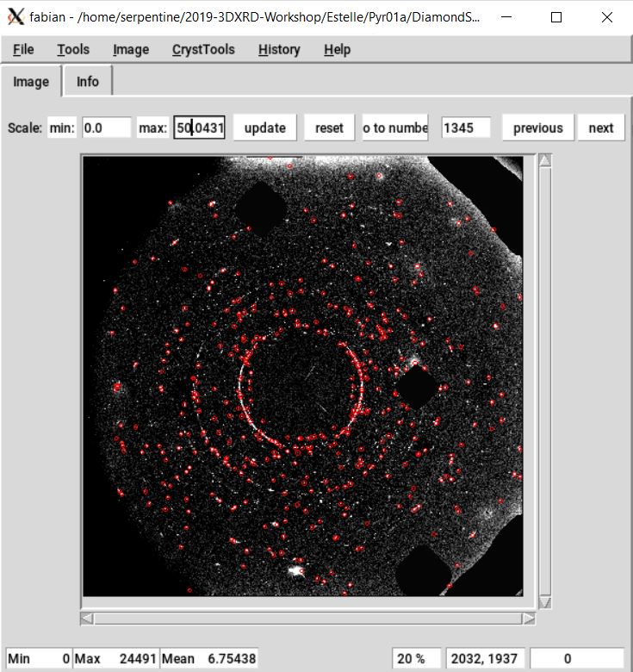The image size is (633, 672).
Task: Click the vertical scrollbar down arrow
Action: (544, 601)
